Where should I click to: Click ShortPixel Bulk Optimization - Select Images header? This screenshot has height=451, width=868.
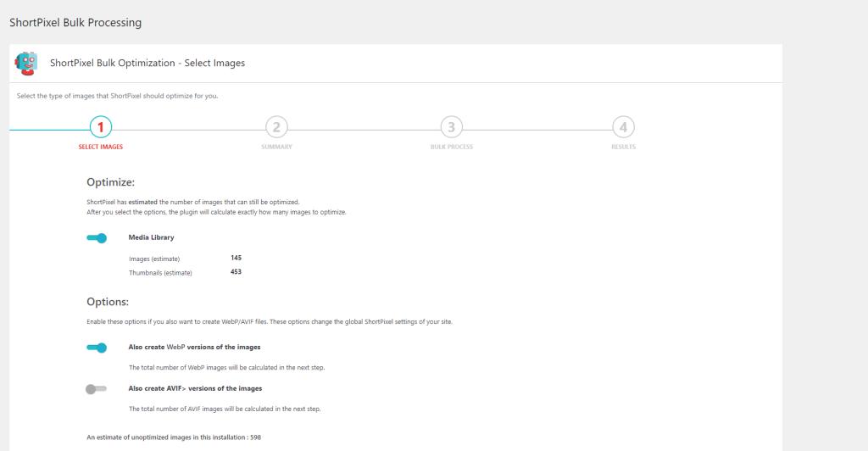coord(147,63)
